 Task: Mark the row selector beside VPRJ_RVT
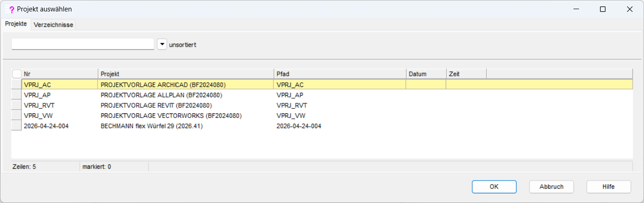tap(16, 105)
